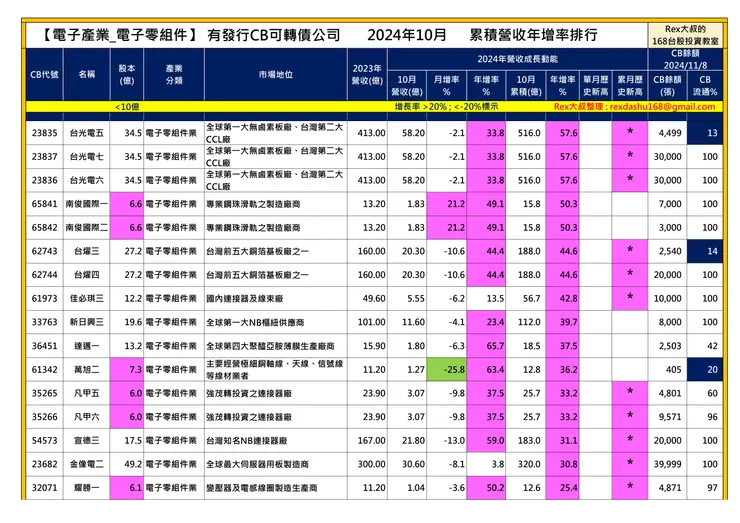Select CB code 61973
Screen dimensions: 740x523
click(x=44, y=298)
